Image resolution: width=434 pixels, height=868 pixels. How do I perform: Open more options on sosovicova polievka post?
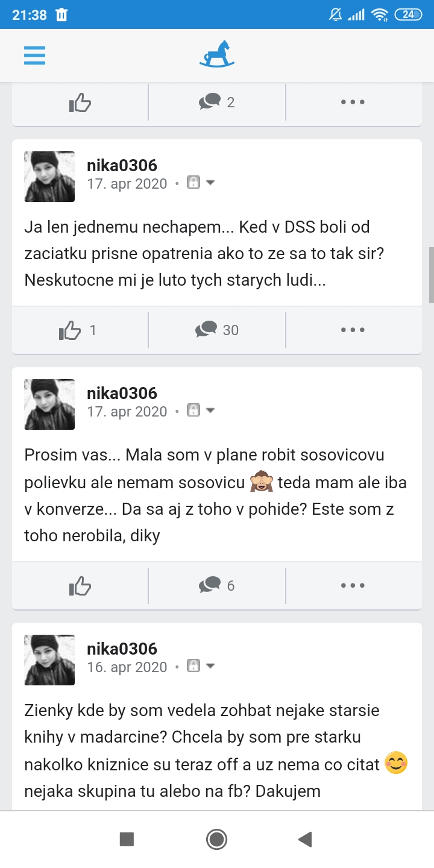(x=353, y=586)
